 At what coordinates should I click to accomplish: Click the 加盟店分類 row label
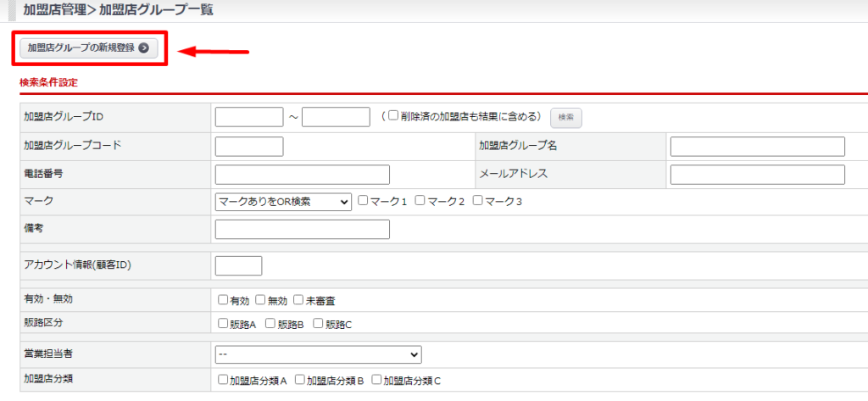click(47, 378)
